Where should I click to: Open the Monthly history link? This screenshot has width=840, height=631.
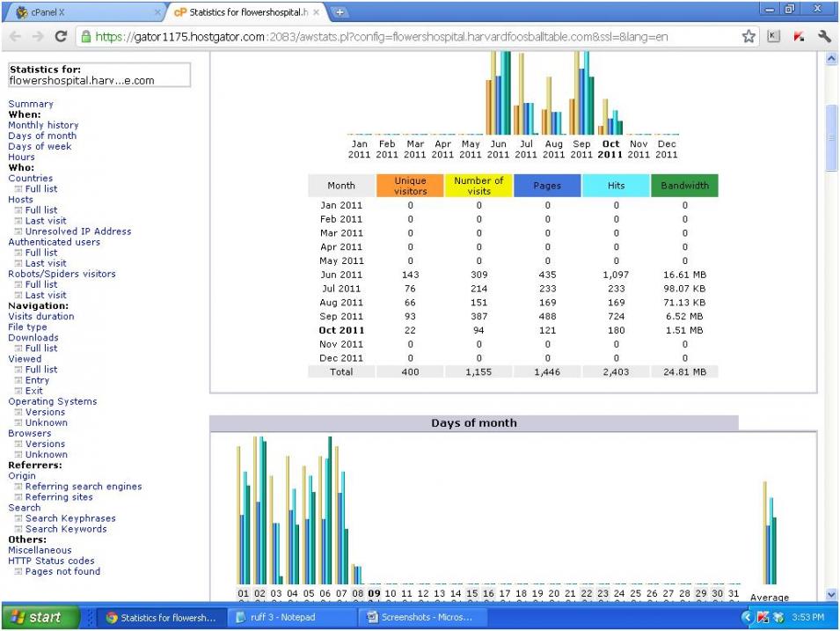[43, 126]
